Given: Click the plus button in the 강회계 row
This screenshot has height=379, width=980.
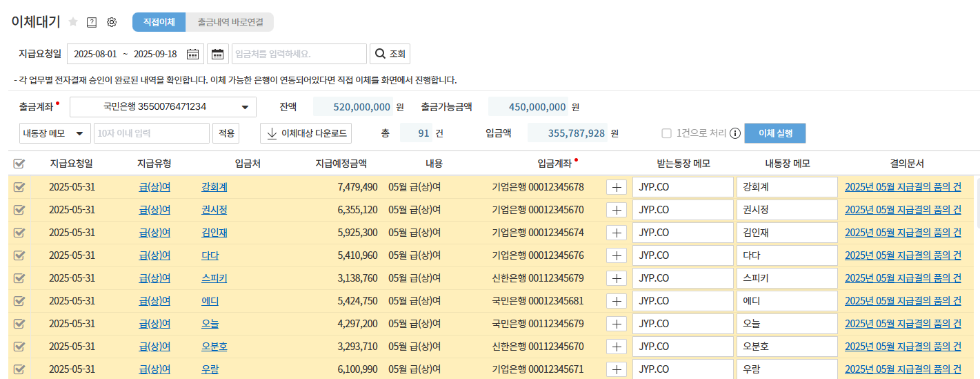Looking at the screenshot, I should 617,187.
